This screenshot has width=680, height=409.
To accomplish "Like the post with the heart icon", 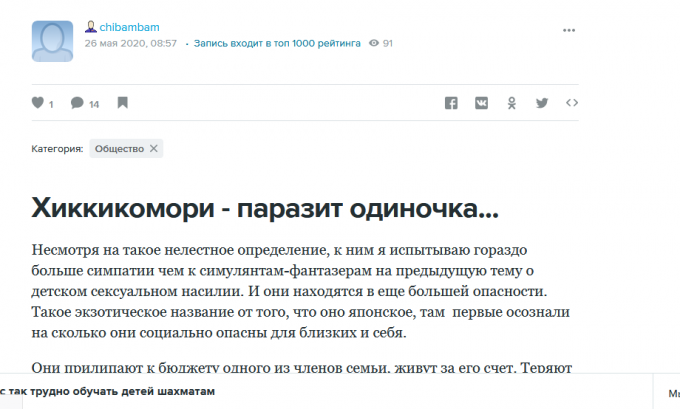I will (x=38, y=102).
